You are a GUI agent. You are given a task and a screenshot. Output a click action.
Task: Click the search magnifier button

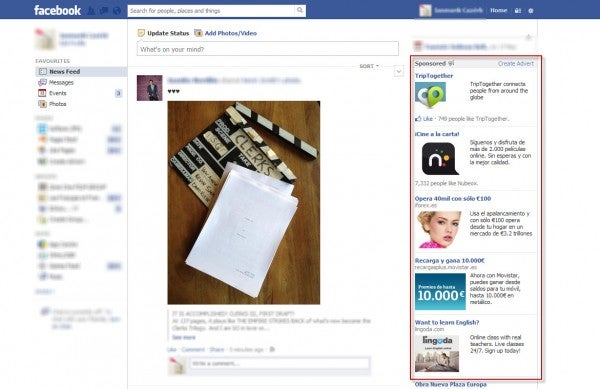300,10
